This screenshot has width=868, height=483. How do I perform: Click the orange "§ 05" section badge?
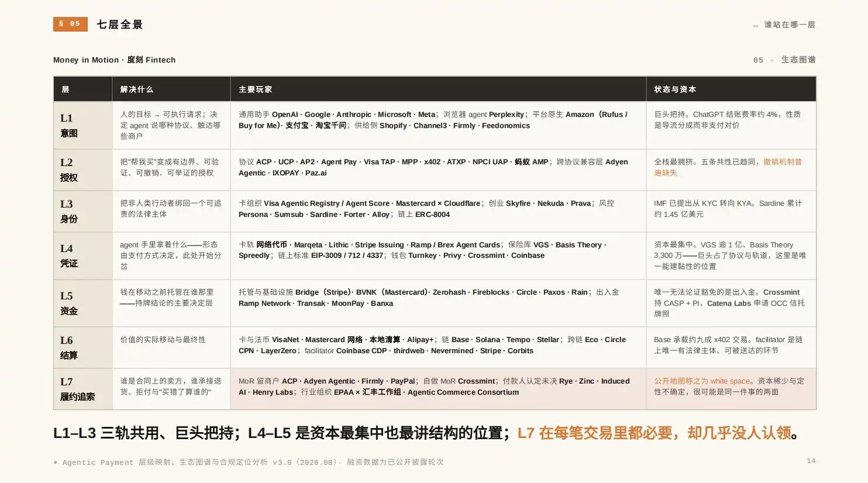coord(70,24)
